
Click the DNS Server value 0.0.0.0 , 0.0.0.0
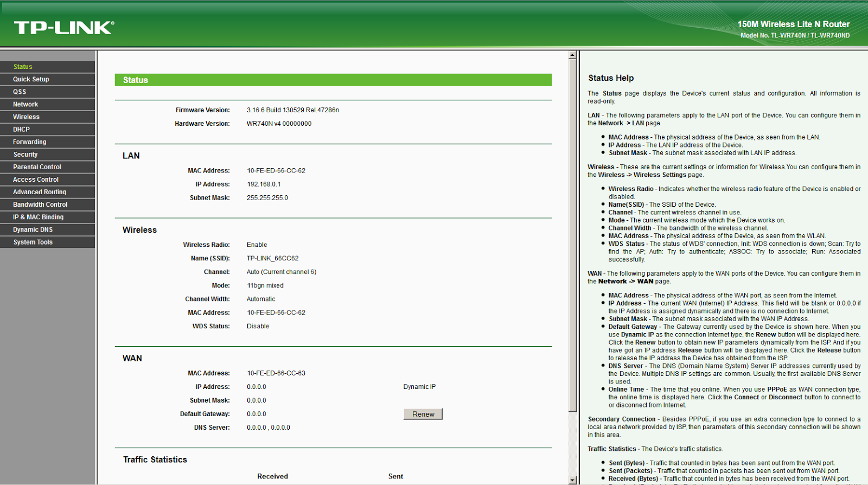coord(269,427)
